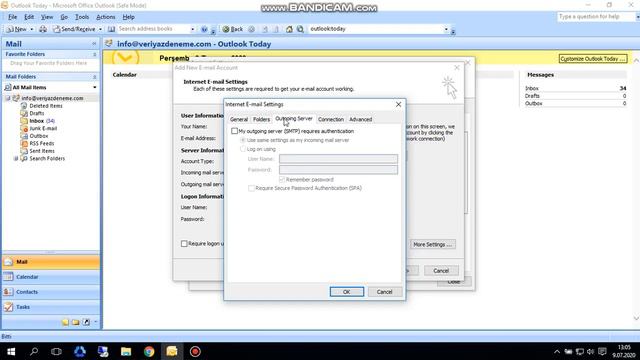Image resolution: width=640 pixels, height=360 pixels.
Task: Click the Folder List icon in navigation pane
Action: pos(76,322)
